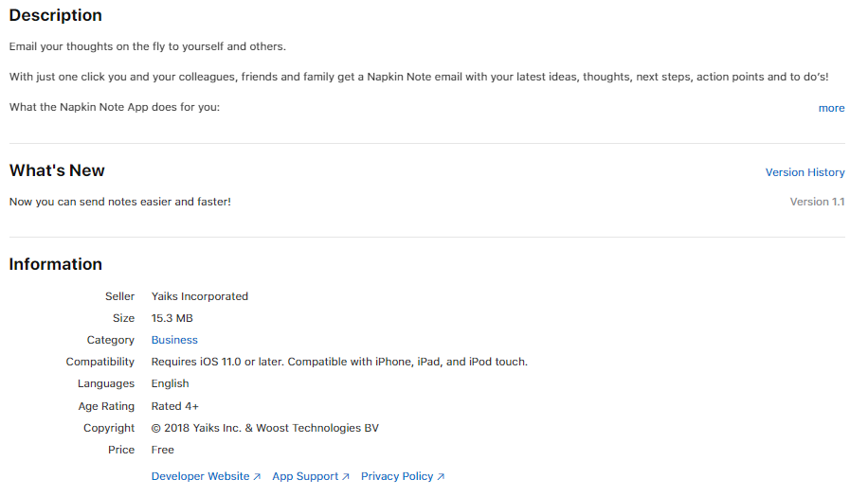This screenshot has height=497, width=868.
Task: Click the Information heading
Action: point(55,264)
